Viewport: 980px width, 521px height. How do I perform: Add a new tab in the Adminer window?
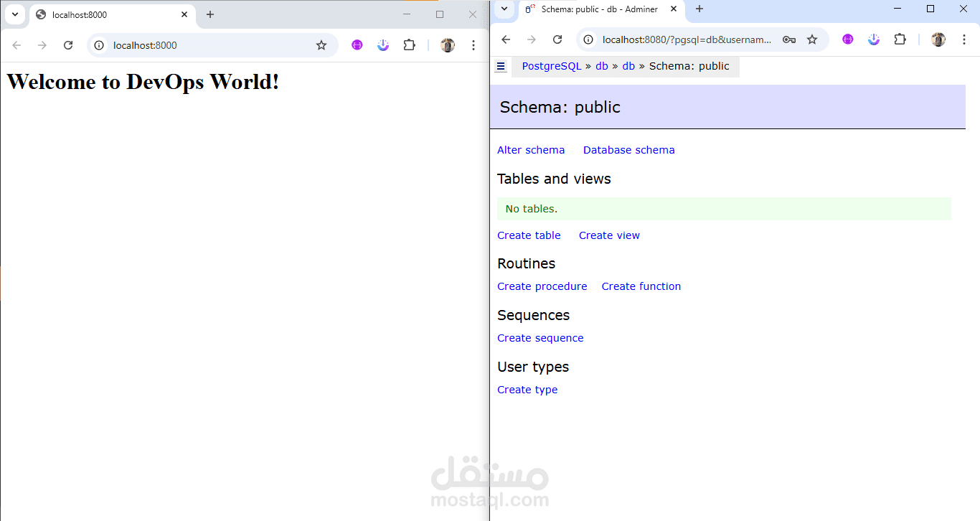[x=699, y=9]
